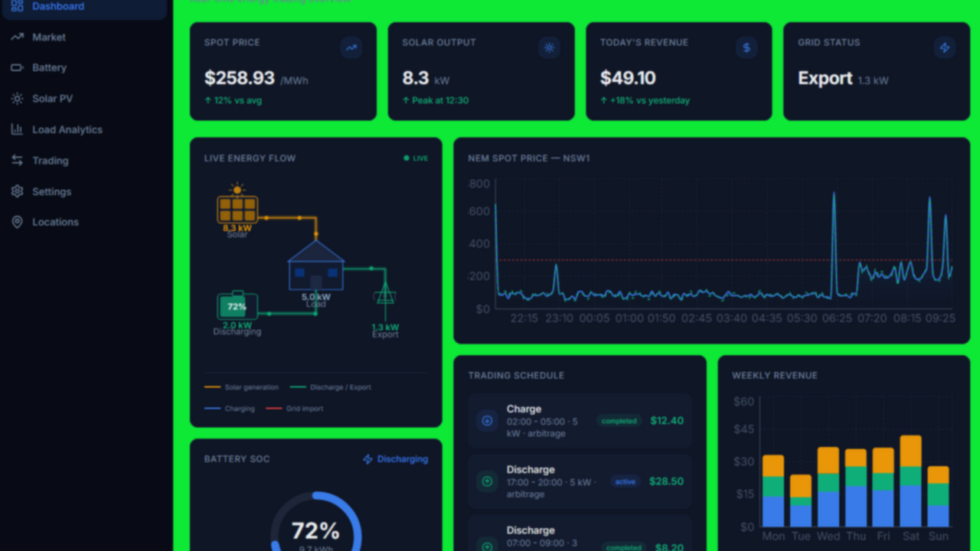Open the Dashboard sidebar item
The width and height of the screenshot is (980, 551).
coord(84,7)
